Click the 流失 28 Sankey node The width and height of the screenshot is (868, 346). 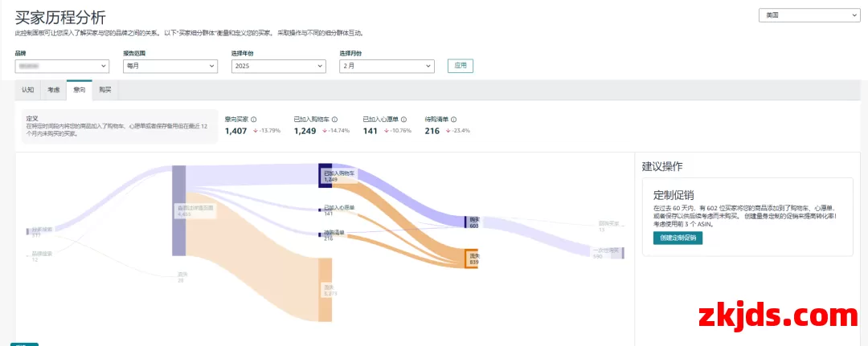(181, 277)
